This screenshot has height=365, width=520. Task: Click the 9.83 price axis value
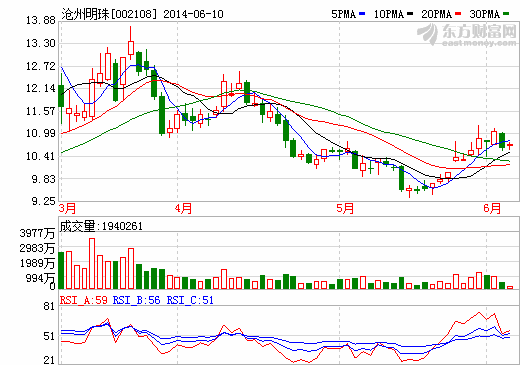click(x=43, y=179)
